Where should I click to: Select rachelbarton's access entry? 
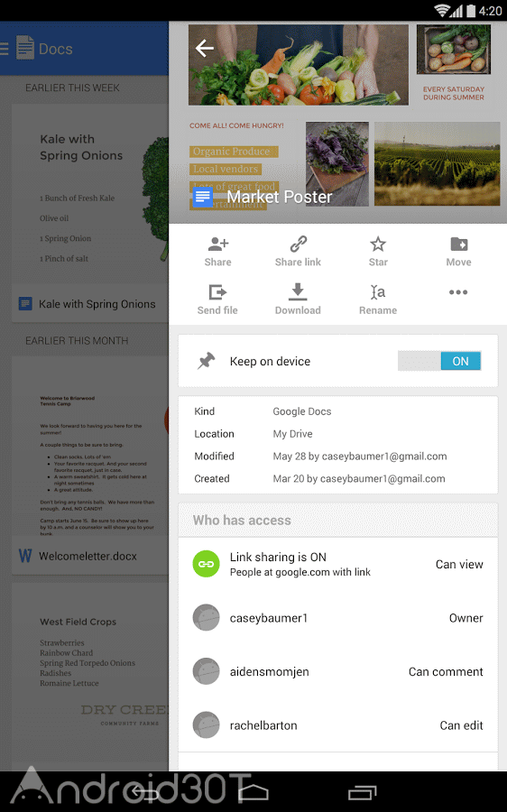click(x=338, y=725)
